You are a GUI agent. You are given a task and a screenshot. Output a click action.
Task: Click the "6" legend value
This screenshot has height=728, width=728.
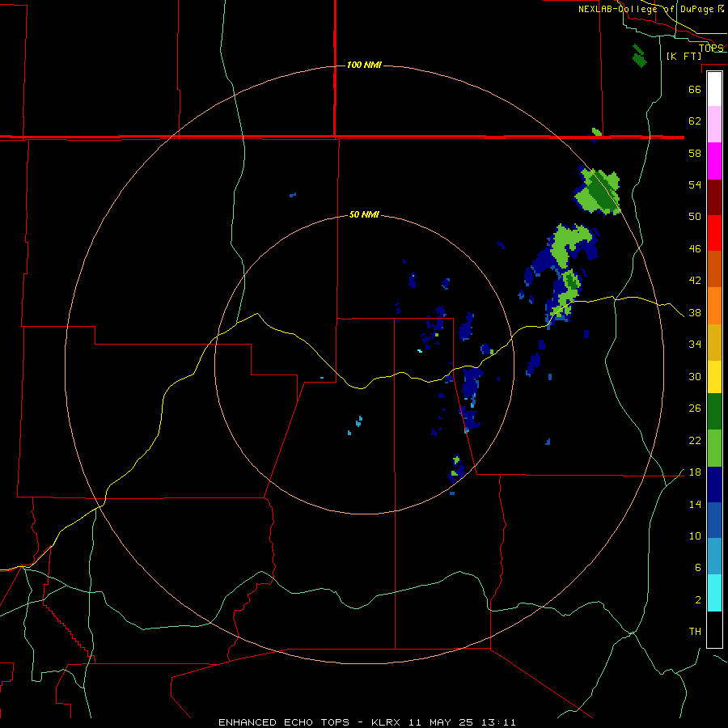pyautogui.click(x=698, y=568)
